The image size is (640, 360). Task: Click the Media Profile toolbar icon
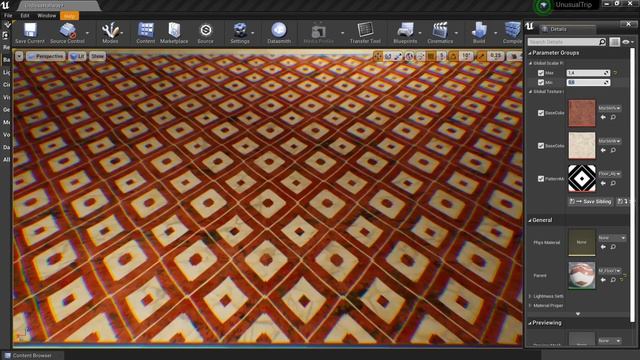[318, 33]
